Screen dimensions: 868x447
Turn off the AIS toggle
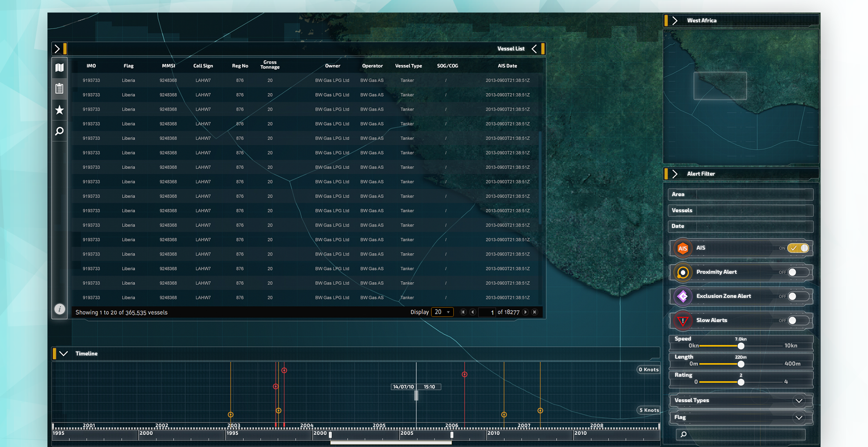click(799, 248)
